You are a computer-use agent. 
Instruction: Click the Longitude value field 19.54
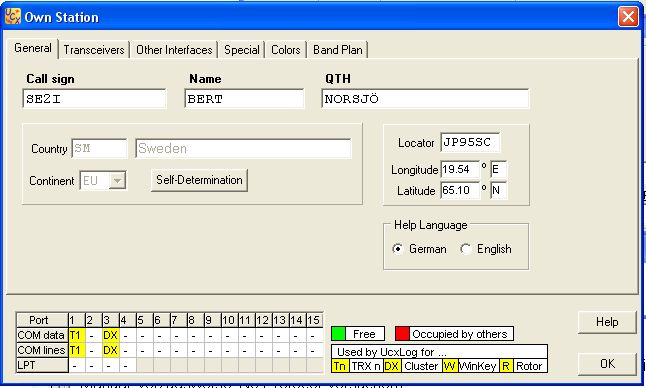pyautogui.click(x=460, y=169)
